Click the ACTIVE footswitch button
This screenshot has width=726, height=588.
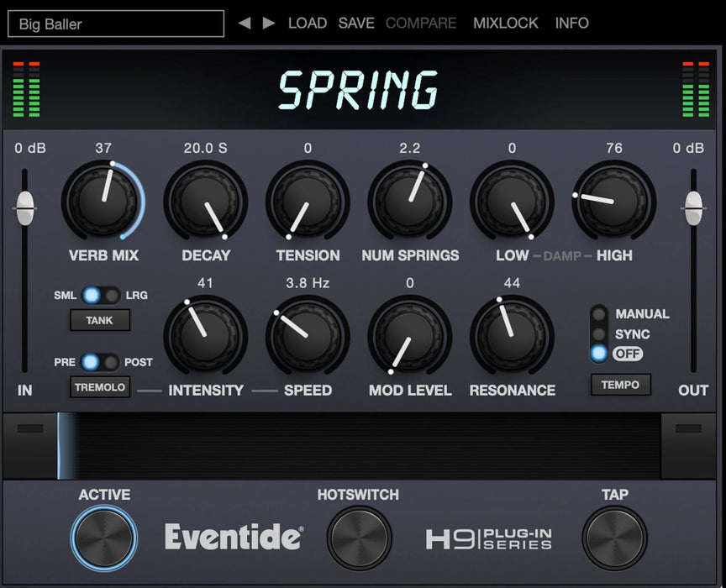click(104, 538)
